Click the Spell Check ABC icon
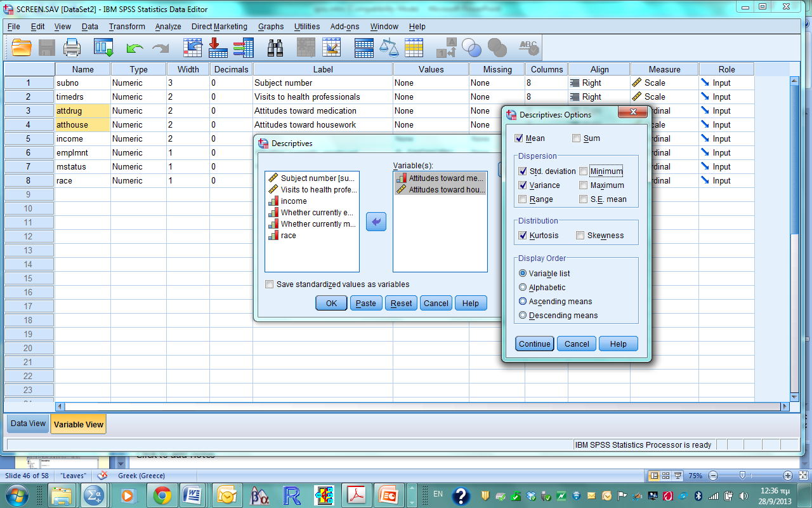This screenshot has width=812, height=508. [x=528, y=48]
